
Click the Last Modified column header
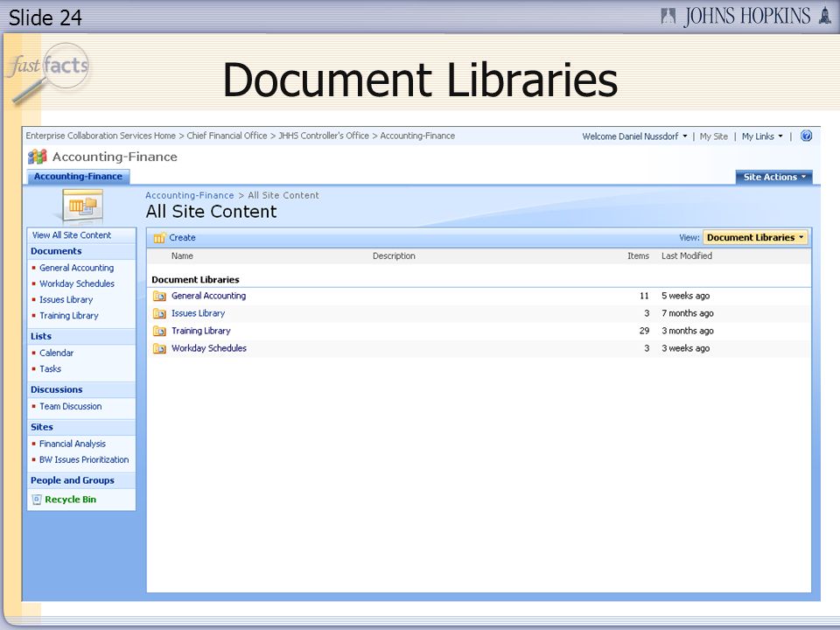tap(687, 256)
